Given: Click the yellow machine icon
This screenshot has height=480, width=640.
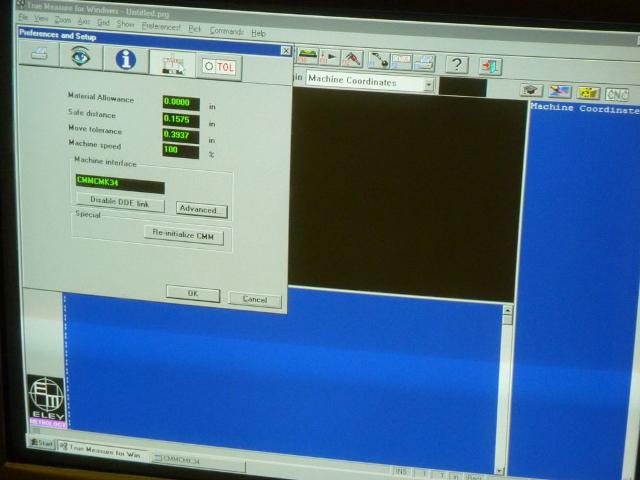Looking at the screenshot, I should 588,93.
